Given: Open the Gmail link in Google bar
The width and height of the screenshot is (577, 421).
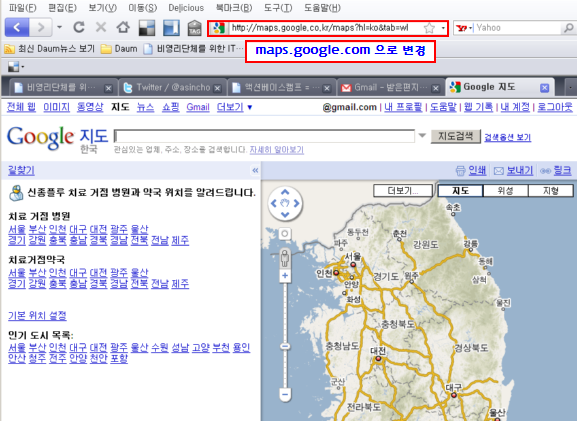Looking at the screenshot, I should (198, 107).
